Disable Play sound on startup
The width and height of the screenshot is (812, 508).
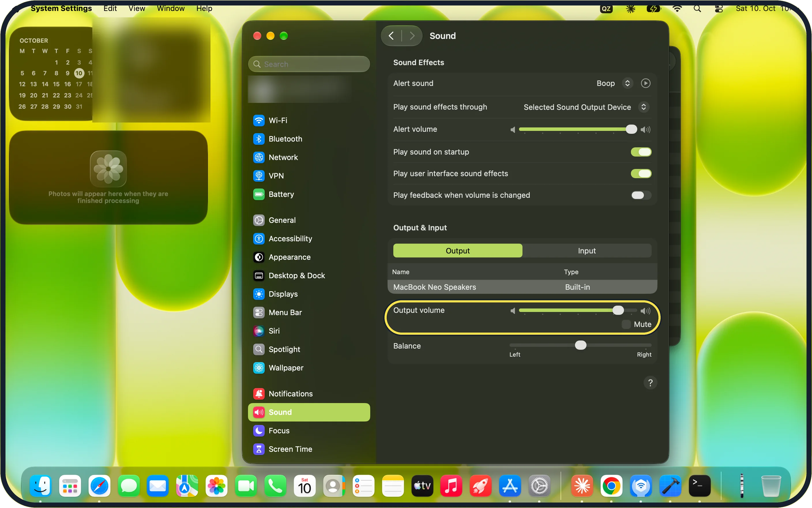coord(641,152)
